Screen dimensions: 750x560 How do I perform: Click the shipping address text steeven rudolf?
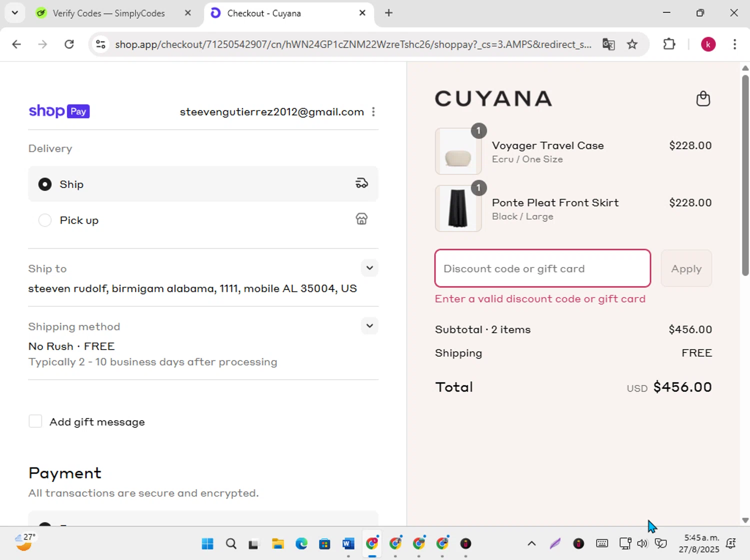click(x=192, y=288)
